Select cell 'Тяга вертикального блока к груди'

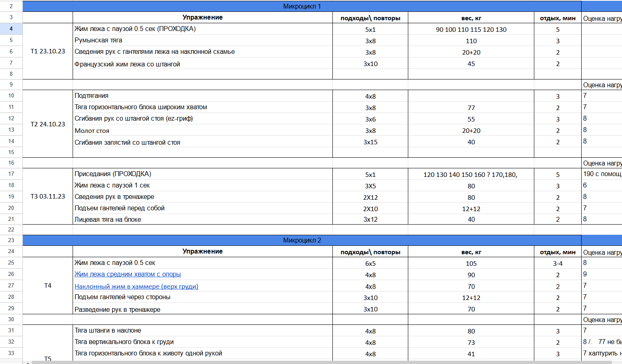coord(203,342)
